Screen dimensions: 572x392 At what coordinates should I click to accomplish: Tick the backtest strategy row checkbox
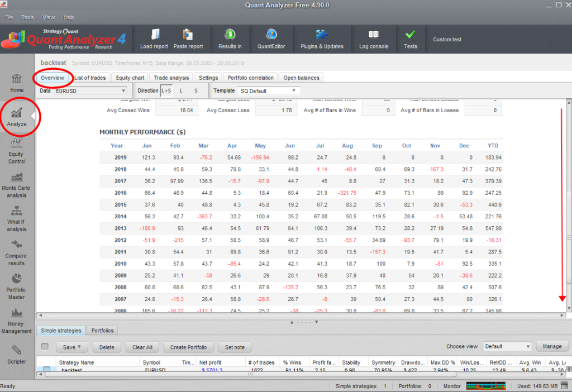tap(47, 370)
